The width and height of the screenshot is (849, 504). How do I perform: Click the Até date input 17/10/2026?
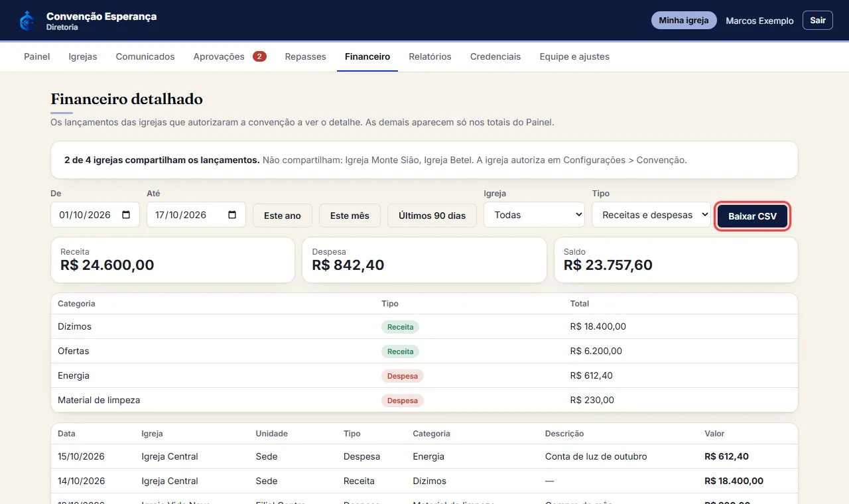tap(196, 215)
